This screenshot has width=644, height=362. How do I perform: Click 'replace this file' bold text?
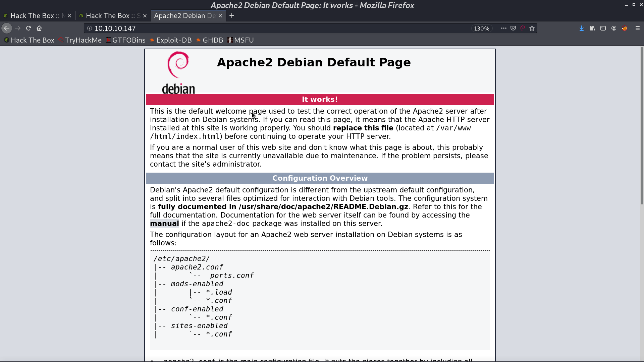(363, 128)
